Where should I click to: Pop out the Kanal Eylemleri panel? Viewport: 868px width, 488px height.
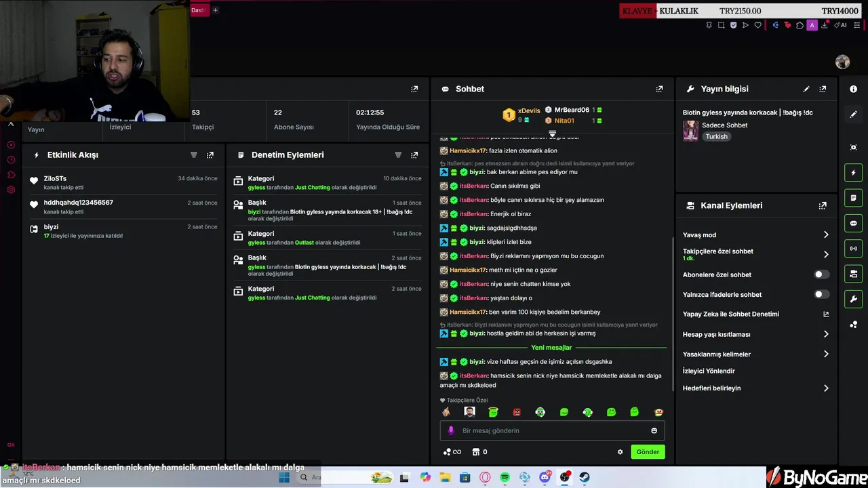coord(823,205)
